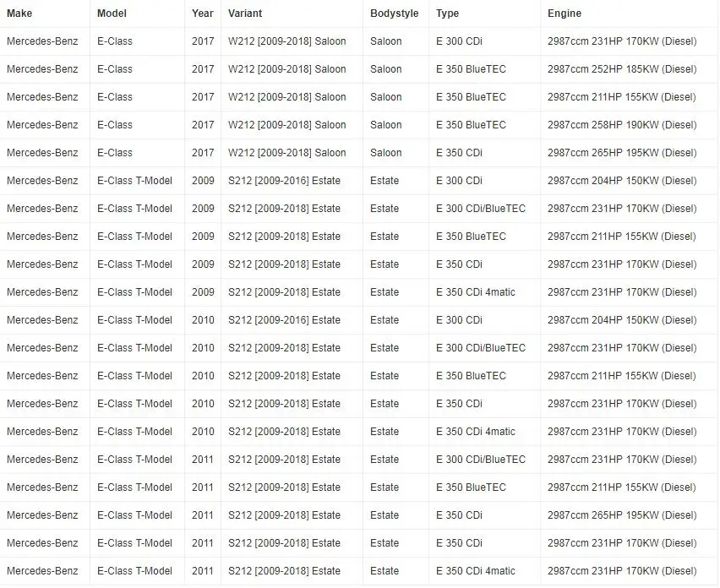This screenshot has width=720, height=588.
Task: Select S212 [2009-2016] Estate in the 2009 row
Action: tap(284, 181)
